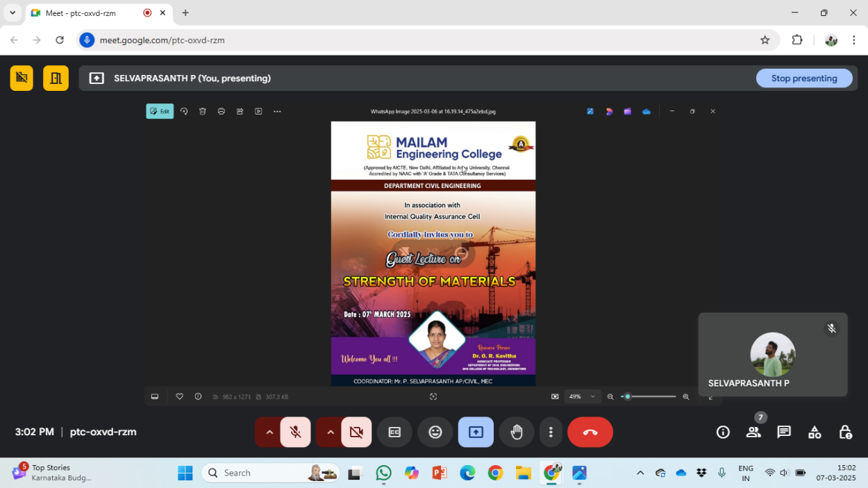Viewport: 868px width, 488px height.
Task: Click the meet.google.com address bar
Action: (x=417, y=40)
